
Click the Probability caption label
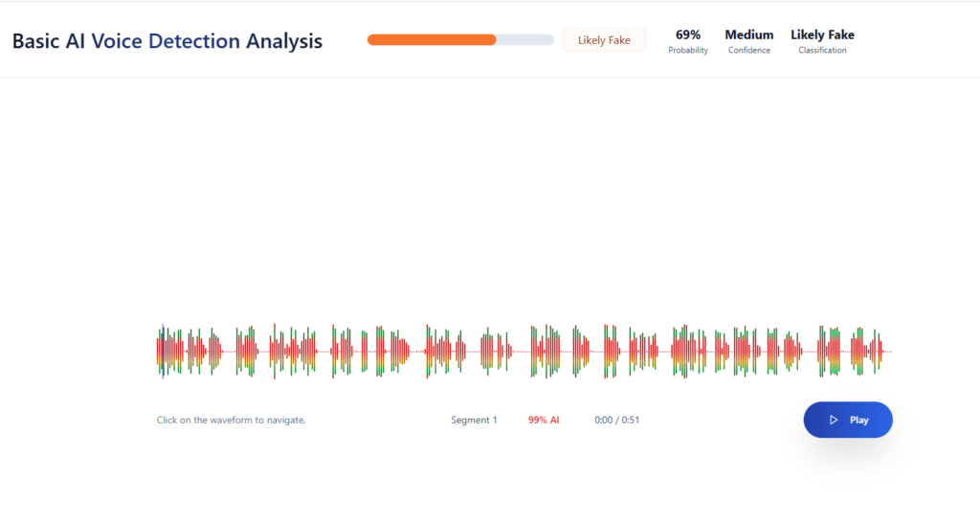pyautogui.click(x=688, y=51)
